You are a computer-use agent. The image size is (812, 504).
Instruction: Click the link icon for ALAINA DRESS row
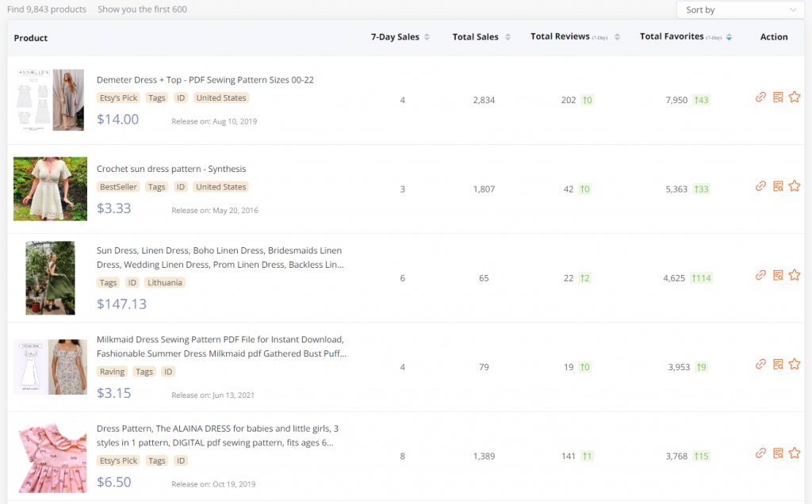[x=760, y=453]
